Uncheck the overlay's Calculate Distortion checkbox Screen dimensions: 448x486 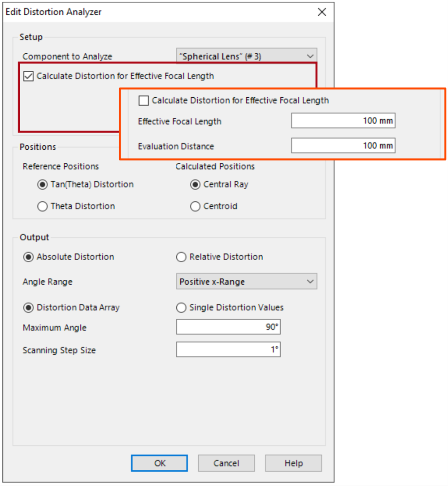pos(144,100)
